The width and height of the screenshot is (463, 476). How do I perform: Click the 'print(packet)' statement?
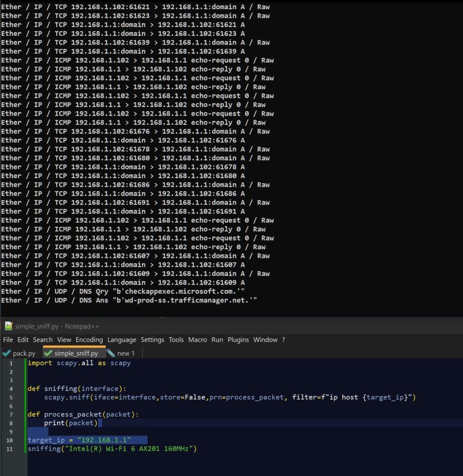(71, 423)
